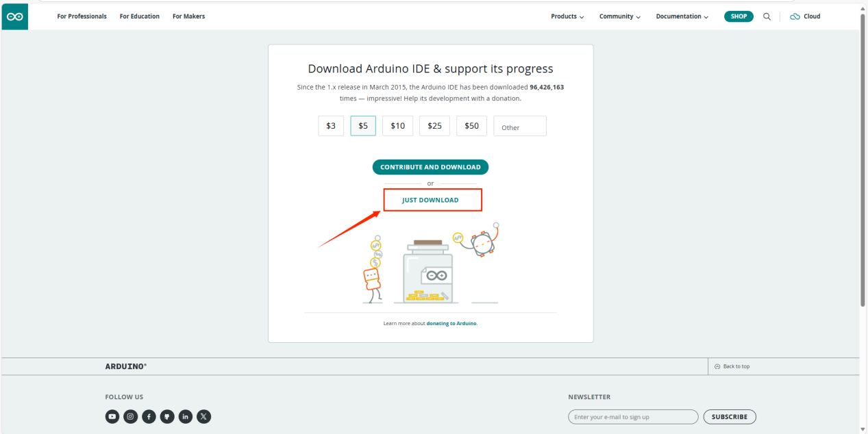The height and width of the screenshot is (434, 868).
Task: Open the search magnifier icon
Action: (x=767, y=16)
